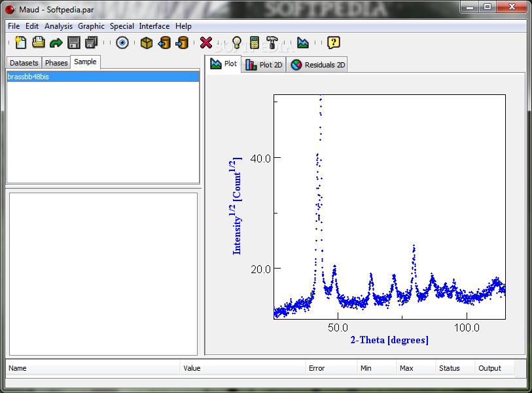This screenshot has height=393, width=532.
Task: Click the Name column header
Action: (x=93, y=368)
